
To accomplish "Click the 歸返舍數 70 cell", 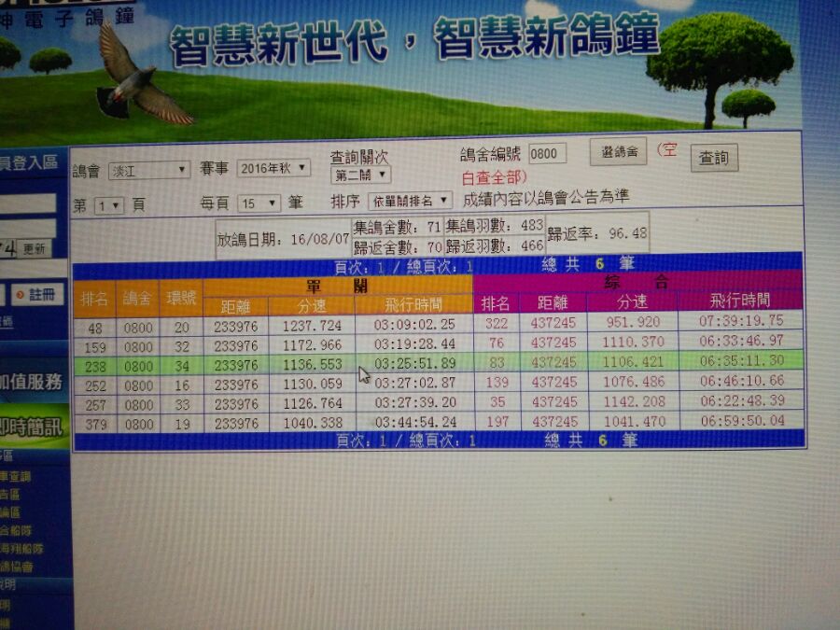I will 397,247.
